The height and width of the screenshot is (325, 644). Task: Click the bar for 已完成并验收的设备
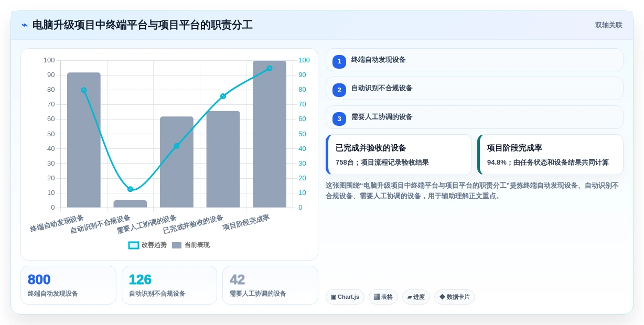[223, 159]
